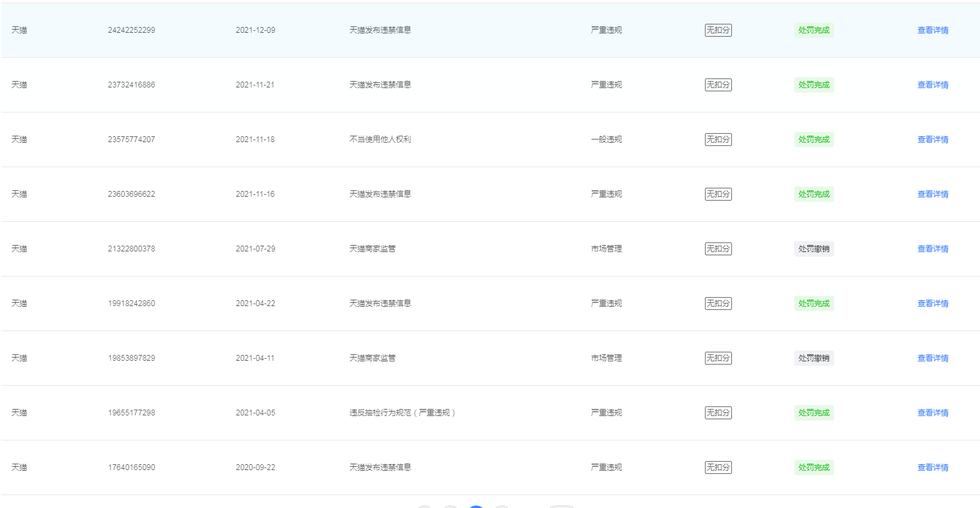Click the date 2021-04-22
The image size is (980, 508).
point(255,304)
